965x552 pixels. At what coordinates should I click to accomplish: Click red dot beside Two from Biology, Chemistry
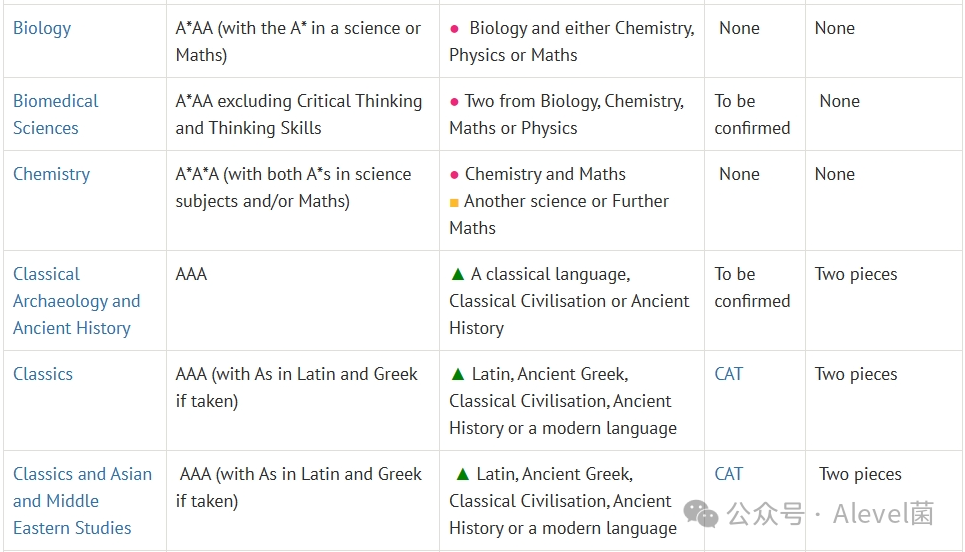[x=454, y=102]
